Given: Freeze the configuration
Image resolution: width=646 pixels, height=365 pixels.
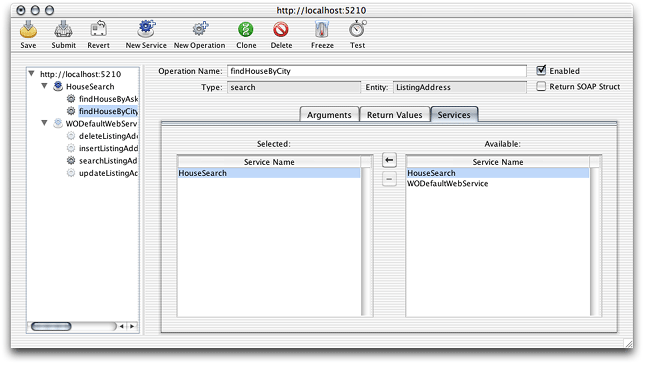Looking at the screenshot, I should coord(322,30).
